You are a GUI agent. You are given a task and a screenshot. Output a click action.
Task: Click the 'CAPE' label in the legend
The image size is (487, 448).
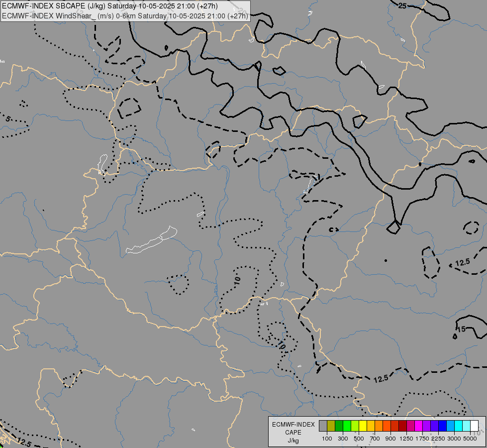[293, 433]
